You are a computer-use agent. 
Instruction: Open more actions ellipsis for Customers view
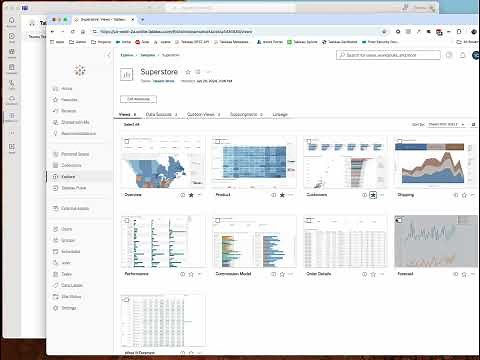(382, 195)
